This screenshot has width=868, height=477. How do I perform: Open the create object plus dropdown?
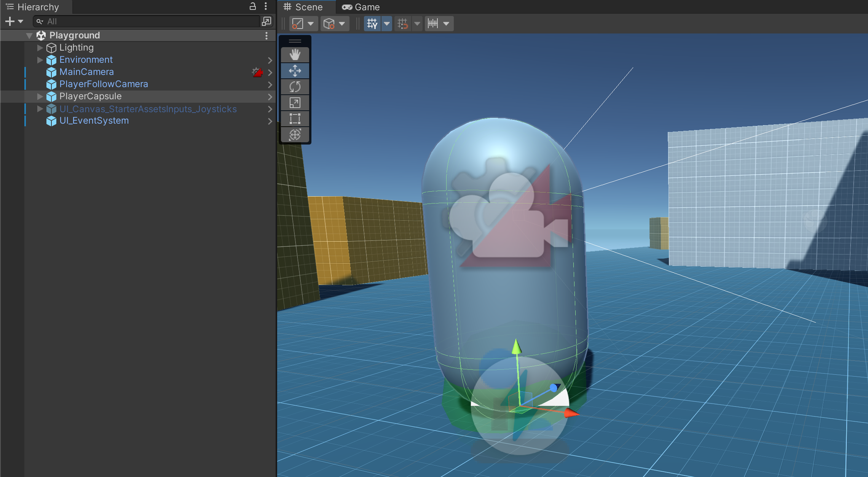click(14, 21)
